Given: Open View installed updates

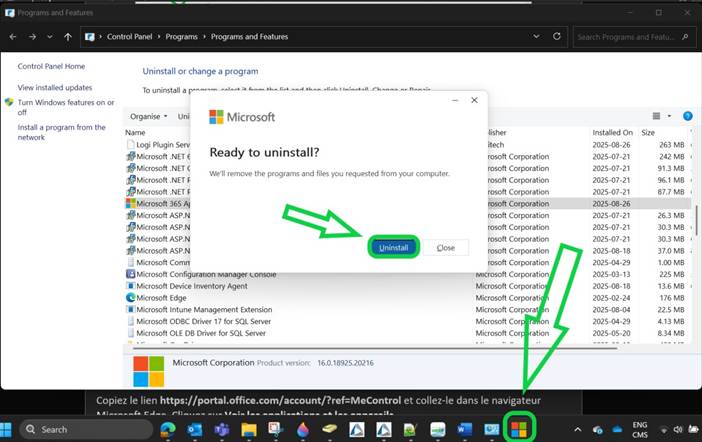Looking at the screenshot, I should [55, 87].
